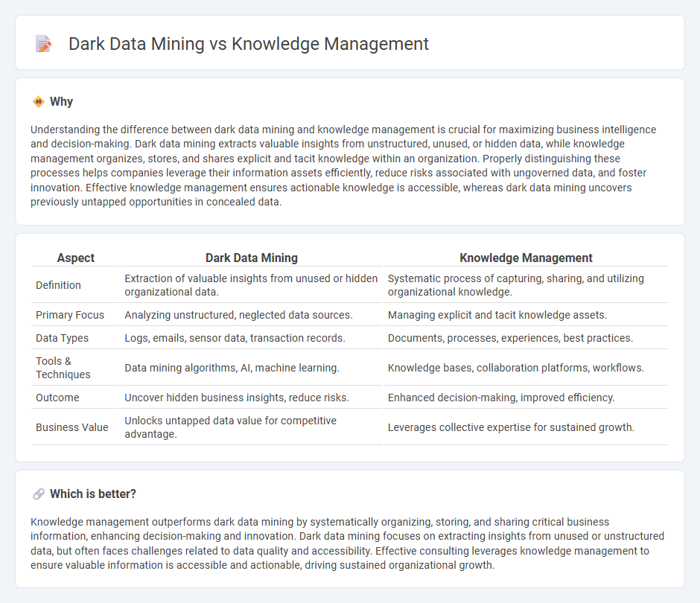The image size is (700, 603).
Task: Click cell 'Documents, processes, experiences, best practices.'
Action: click(x=526, y=338)
